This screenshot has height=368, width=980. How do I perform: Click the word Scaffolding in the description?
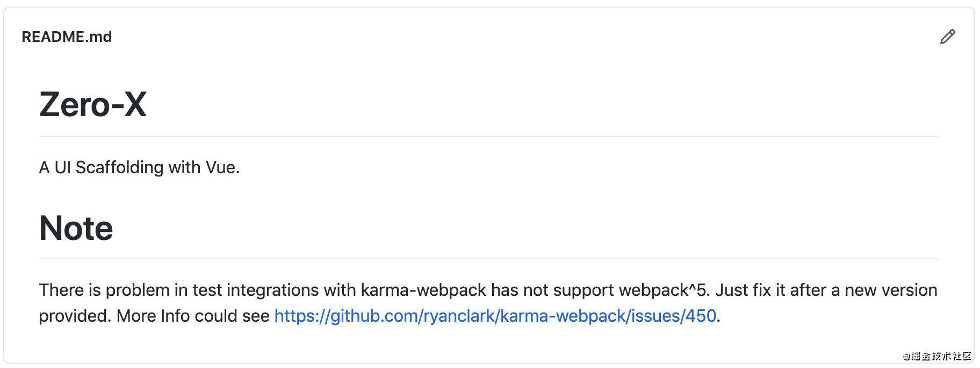coord(119,167)
